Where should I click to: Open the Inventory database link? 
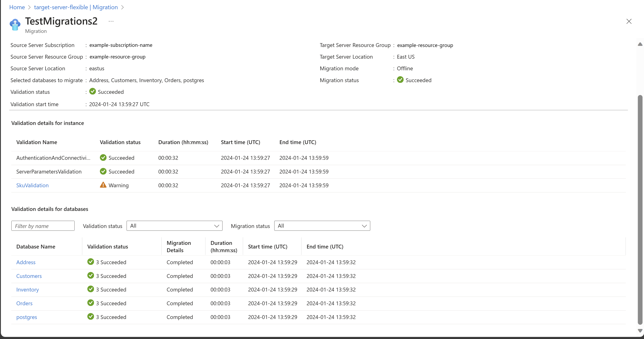click(27, 290)
